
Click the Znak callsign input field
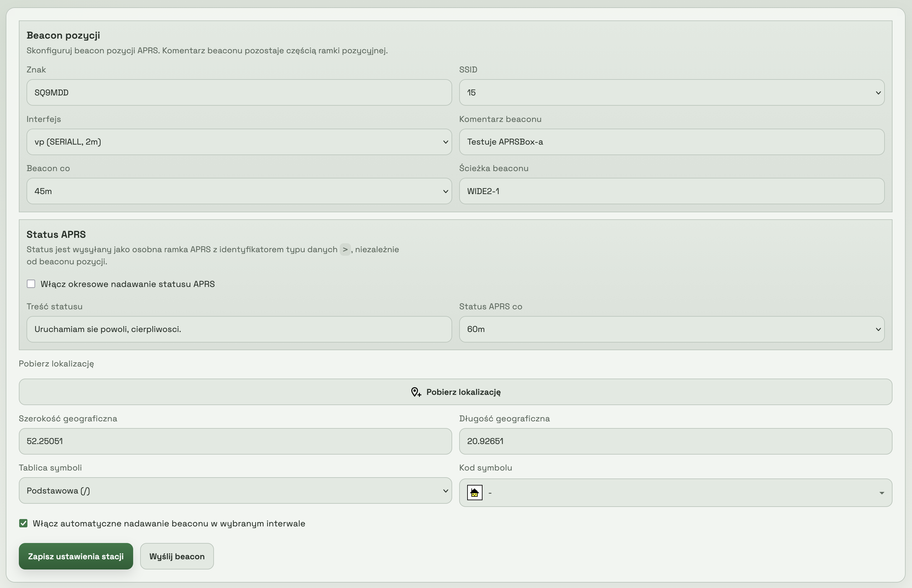[x=239, y=93]
